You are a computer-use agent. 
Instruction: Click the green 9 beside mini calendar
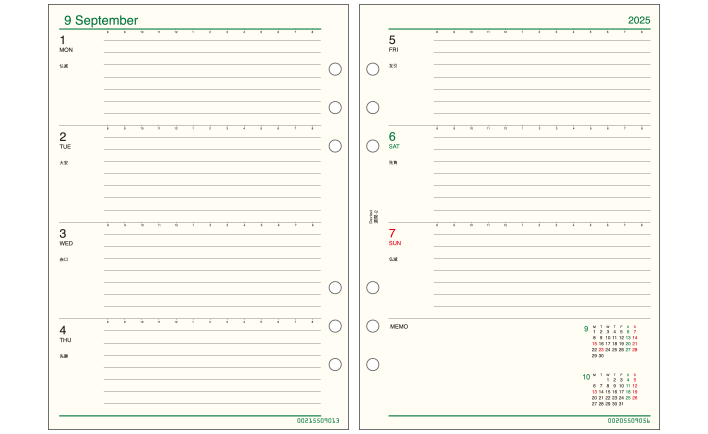click(x=586, y=329)
